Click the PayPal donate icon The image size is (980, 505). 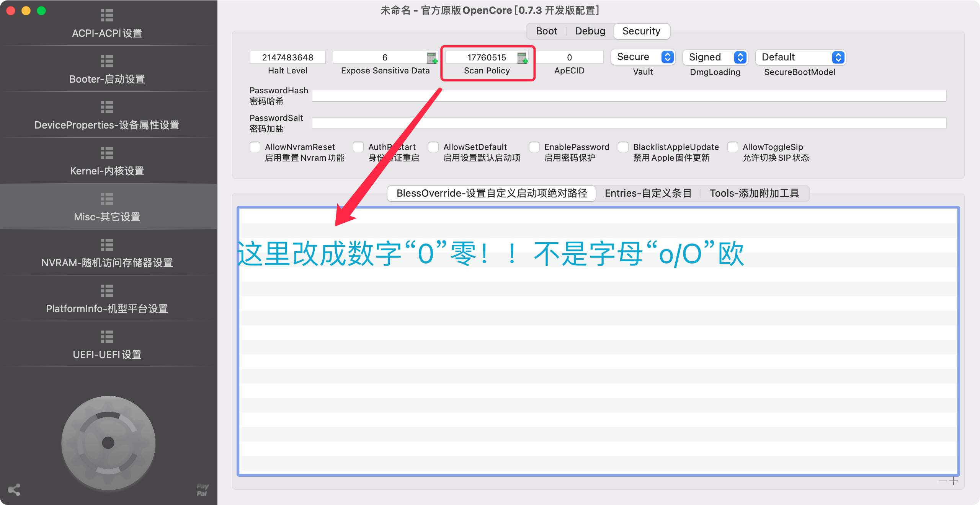tap(202, 489)
